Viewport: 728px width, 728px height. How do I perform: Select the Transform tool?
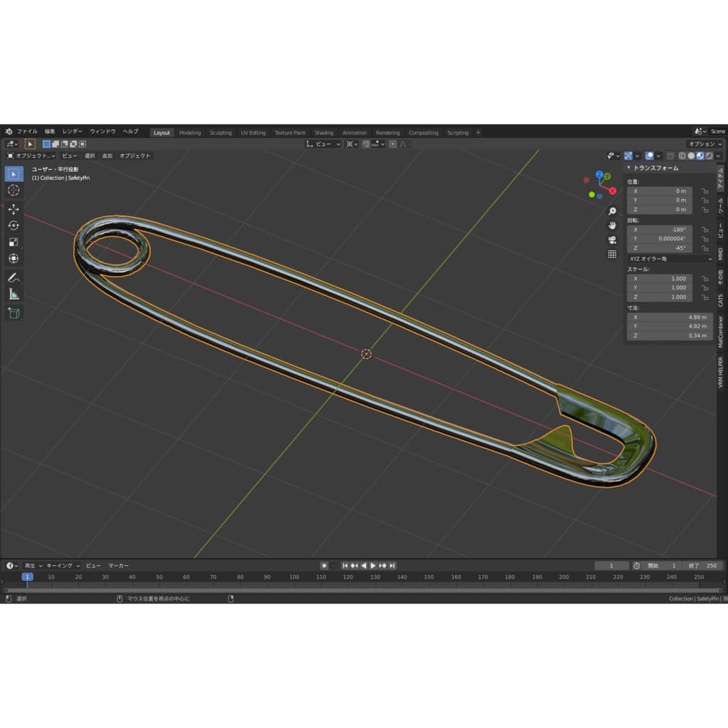14,258
